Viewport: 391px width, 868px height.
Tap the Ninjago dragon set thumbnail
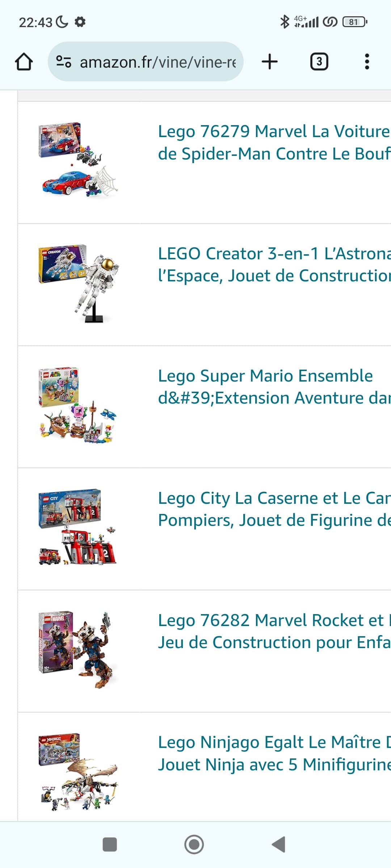(x=79, y=772)
